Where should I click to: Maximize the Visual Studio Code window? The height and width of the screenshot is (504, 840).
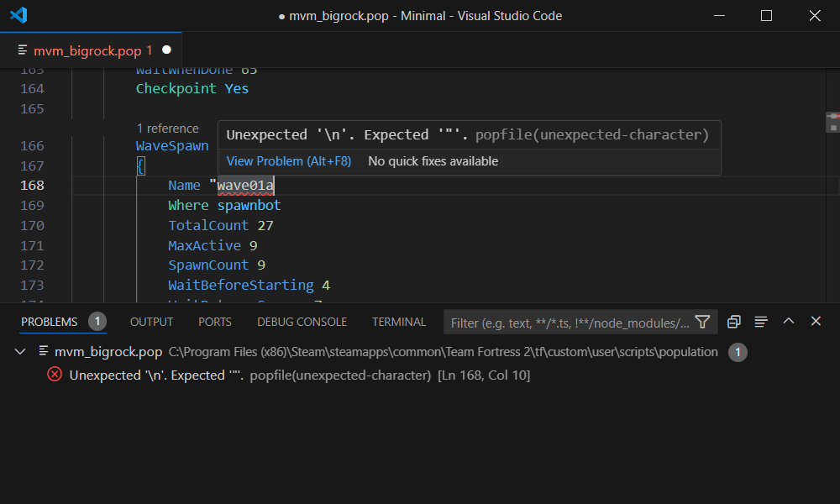coord(767,15)
